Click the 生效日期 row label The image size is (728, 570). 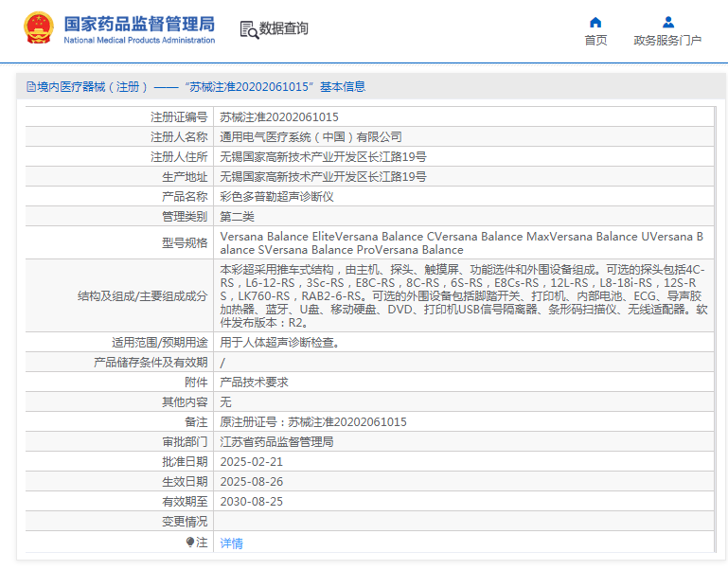point(185,482)
